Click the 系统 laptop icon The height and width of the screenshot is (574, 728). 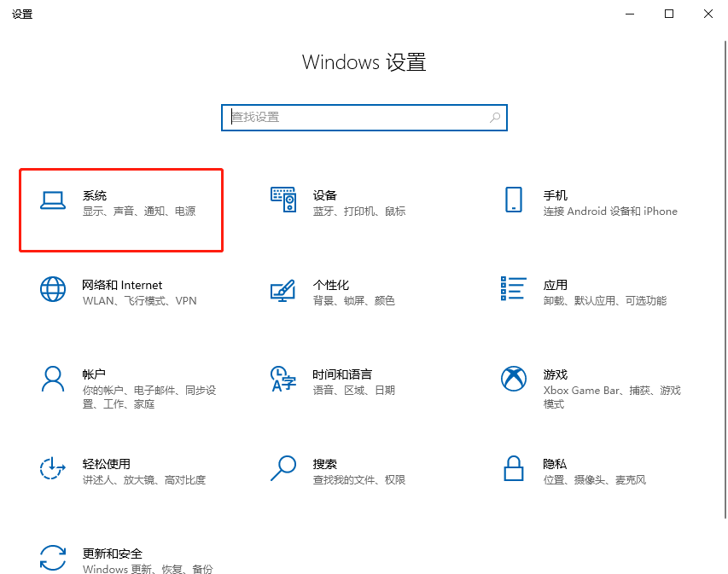[52, 200]
